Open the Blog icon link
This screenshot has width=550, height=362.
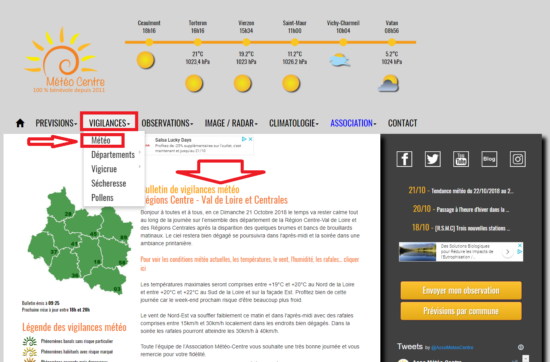pos(489,159)
